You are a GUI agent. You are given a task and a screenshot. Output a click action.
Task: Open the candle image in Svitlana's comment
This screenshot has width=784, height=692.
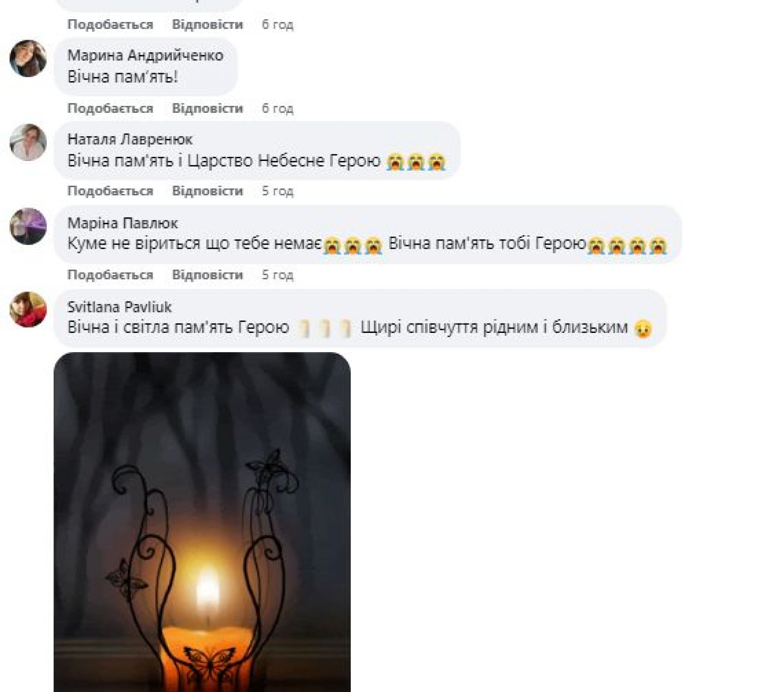(202, 522)
